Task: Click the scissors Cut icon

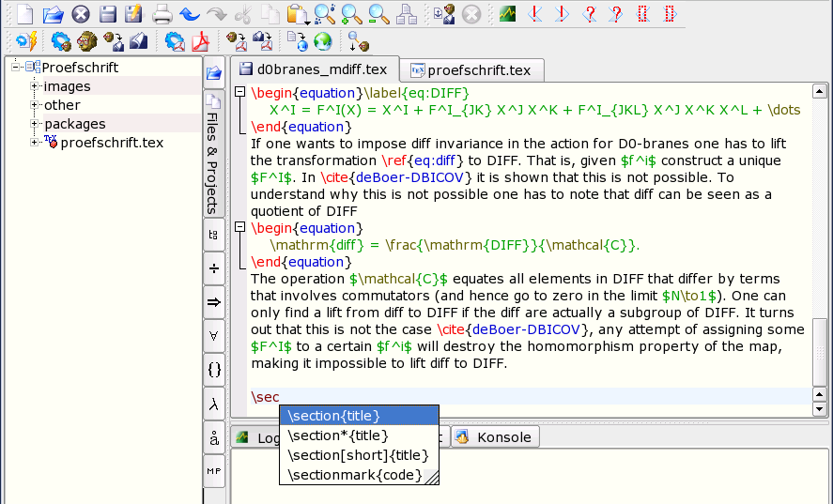Action: (243, 14)
